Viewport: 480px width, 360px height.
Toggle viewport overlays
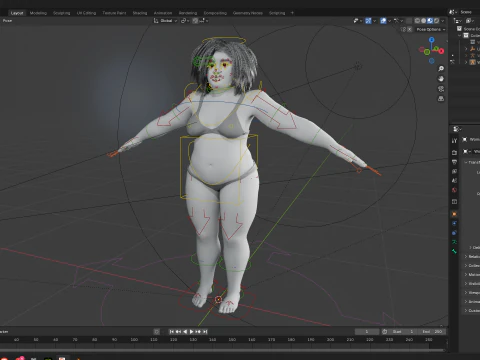[x=383, y=21]
